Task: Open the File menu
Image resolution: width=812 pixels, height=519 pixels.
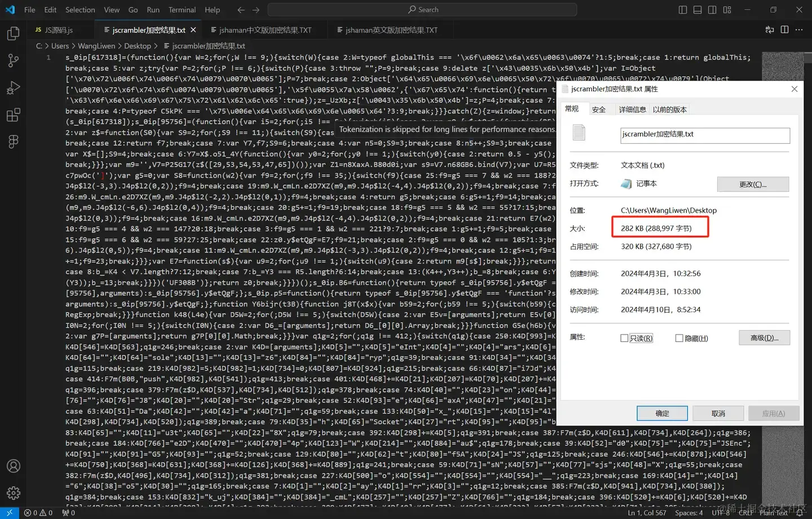Action: (30, 10)
